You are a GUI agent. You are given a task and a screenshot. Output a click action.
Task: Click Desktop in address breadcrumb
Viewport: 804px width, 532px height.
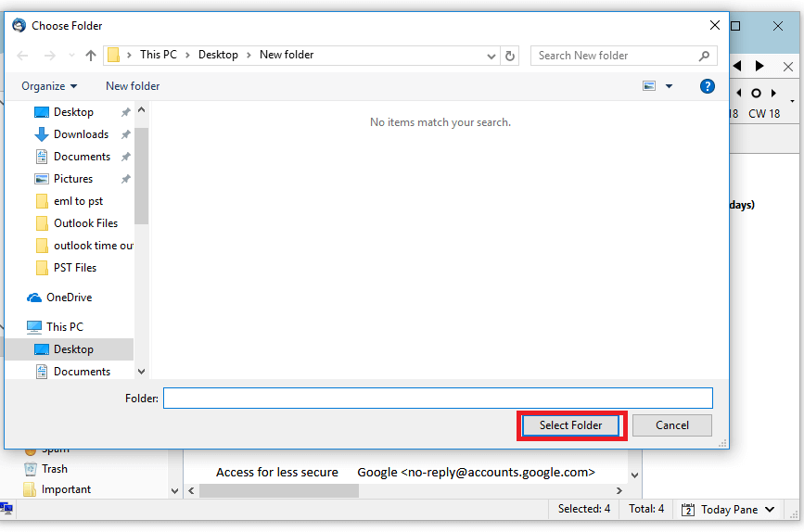click(218, 55)
